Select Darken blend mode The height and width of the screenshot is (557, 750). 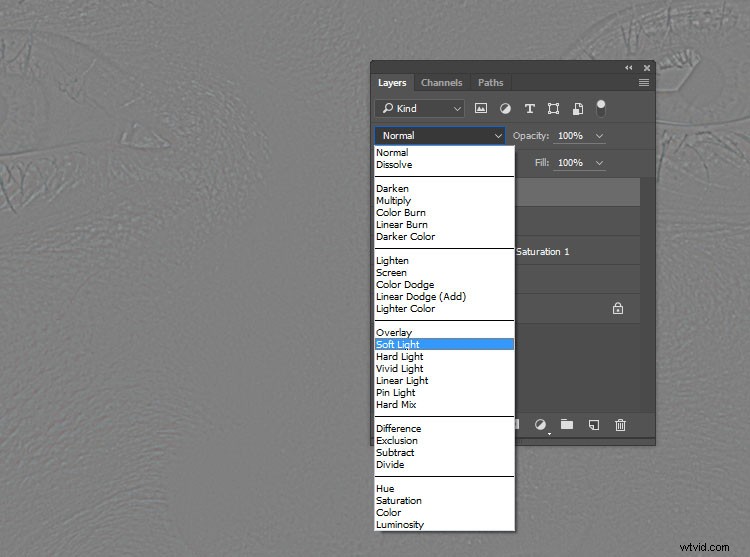coord(444,188)
